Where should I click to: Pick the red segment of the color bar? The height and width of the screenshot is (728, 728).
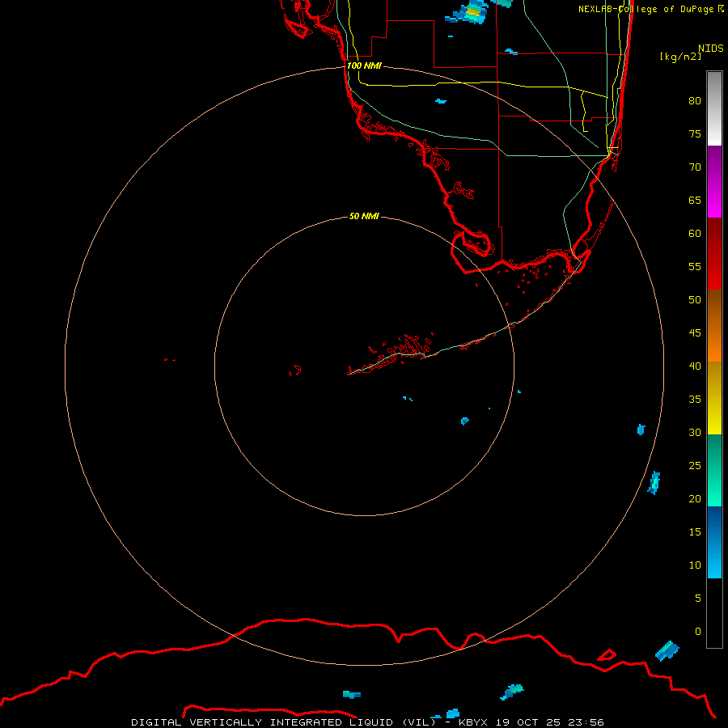tap(714, 254)
